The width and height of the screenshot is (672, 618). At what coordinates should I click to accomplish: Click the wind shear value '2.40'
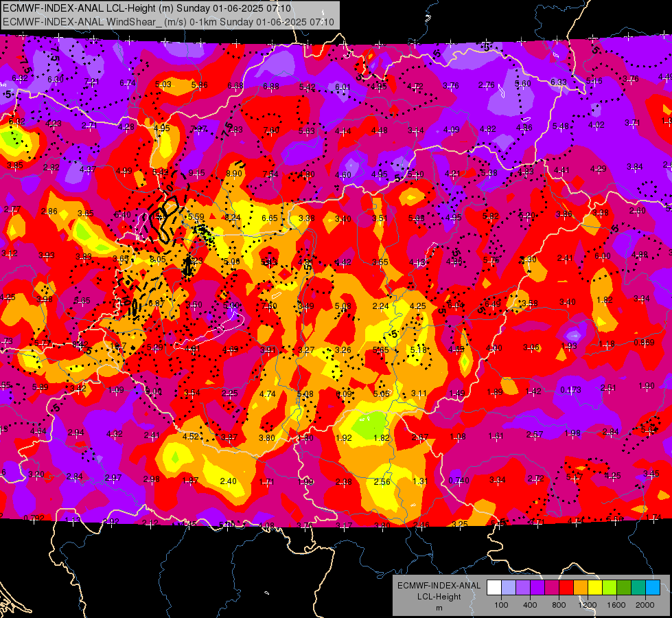228,481
